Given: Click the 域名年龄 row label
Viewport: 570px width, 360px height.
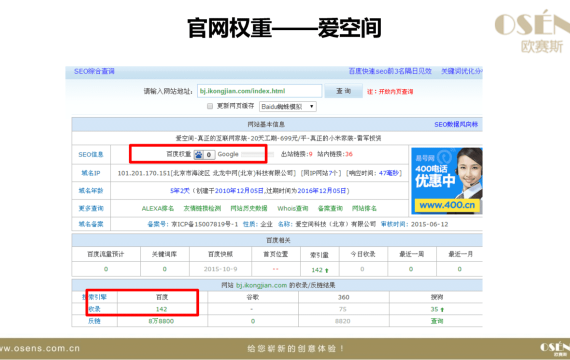Looking at the screenshot, I should [x=91, y=191].
